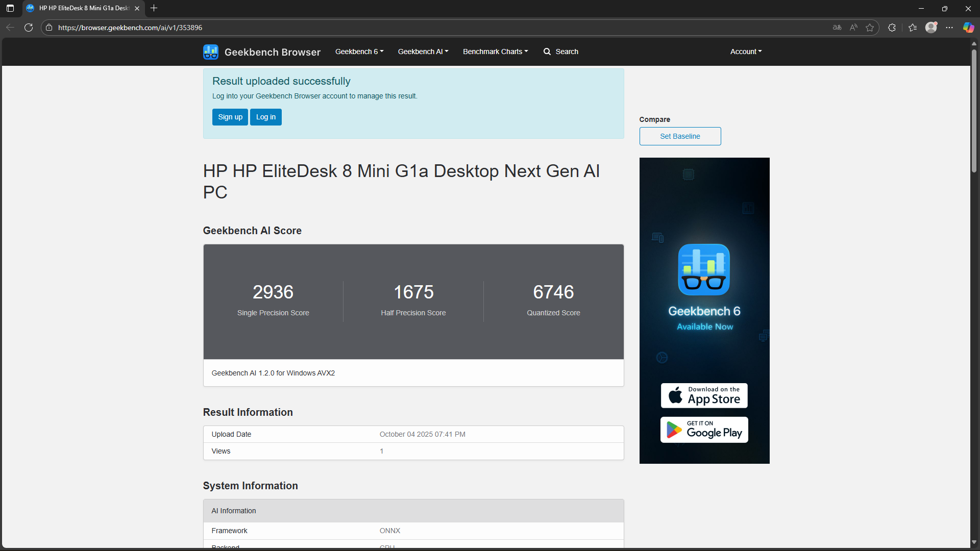Expand the Geekbench AI dropdown menu

click(x=423, y=52)
